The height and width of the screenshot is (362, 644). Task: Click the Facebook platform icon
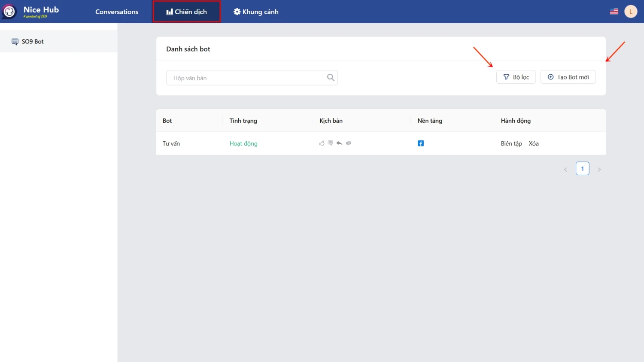click(421, 143)
